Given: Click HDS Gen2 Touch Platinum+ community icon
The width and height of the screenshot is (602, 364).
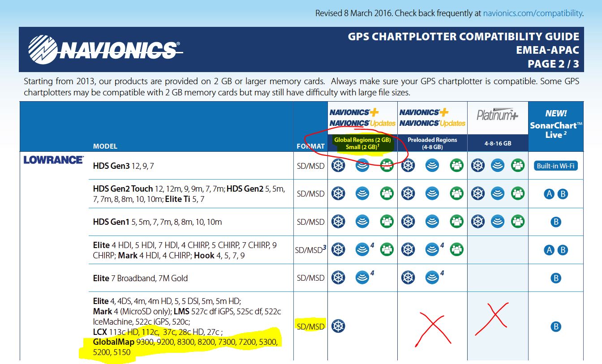Looking at the screenshot, I should coord(517,193).
